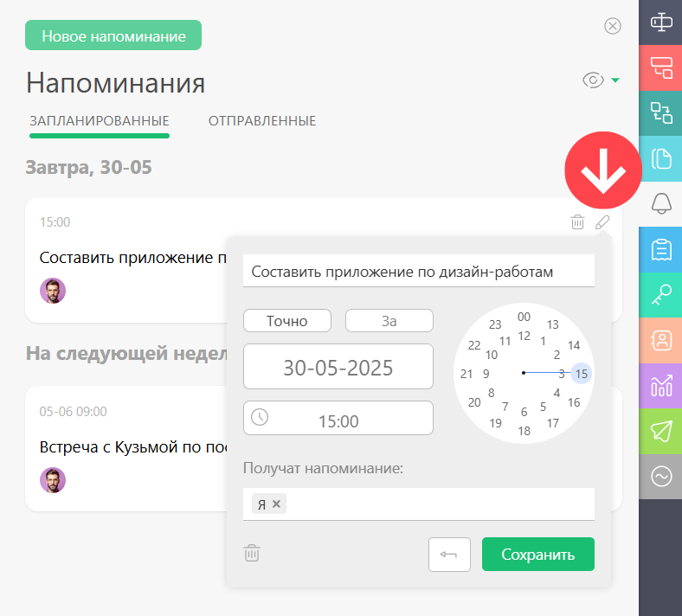Pick hour 18 on the clock dial
The height and width of the screenshot is (616, 682).
(524, 431)
